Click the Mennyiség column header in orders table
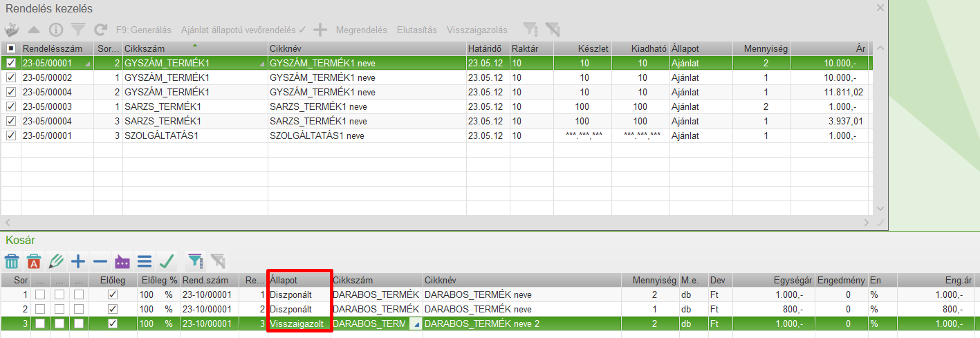 762,48
